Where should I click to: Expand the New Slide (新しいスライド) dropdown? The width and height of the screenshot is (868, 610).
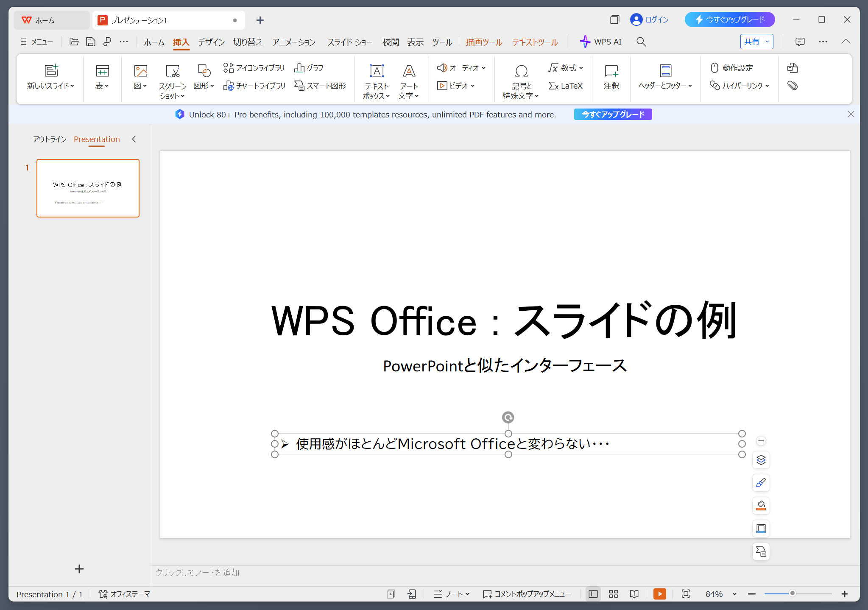[73, 86]
